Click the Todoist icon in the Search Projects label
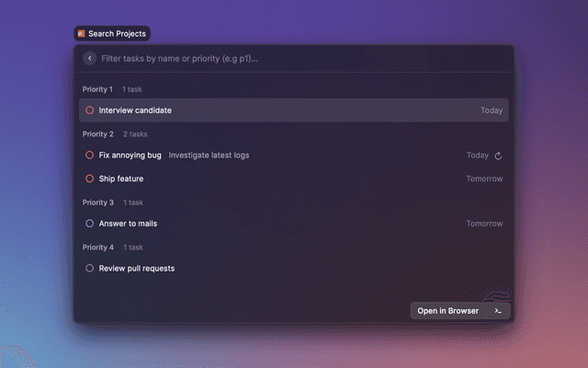The height and width of the screenshot is (368, 588). [x=82, y=33]
